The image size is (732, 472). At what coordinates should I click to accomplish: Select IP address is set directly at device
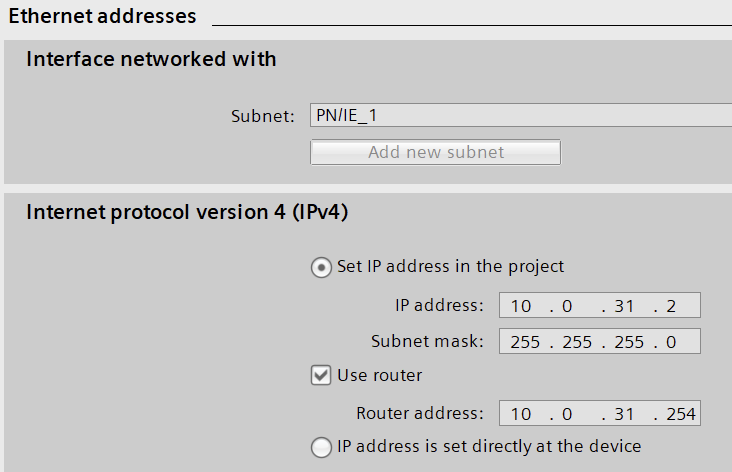pyautogui.click(x=321, y=447)
